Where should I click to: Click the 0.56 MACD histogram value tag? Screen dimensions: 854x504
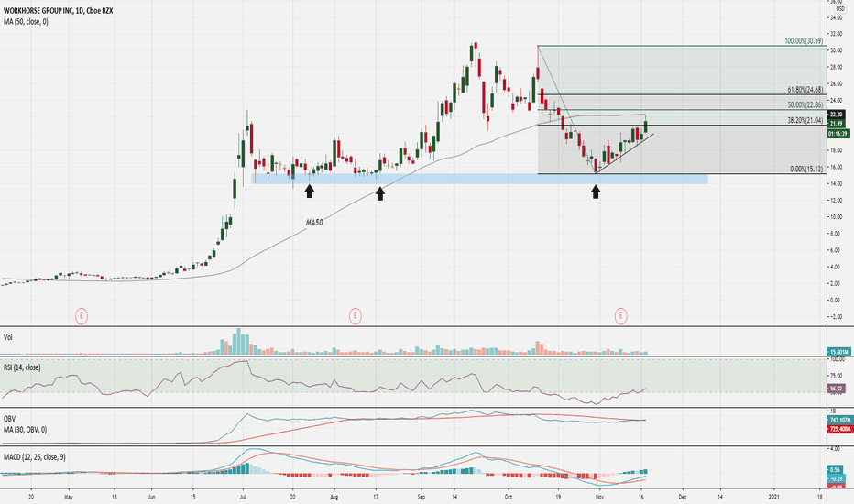(835, 470)
